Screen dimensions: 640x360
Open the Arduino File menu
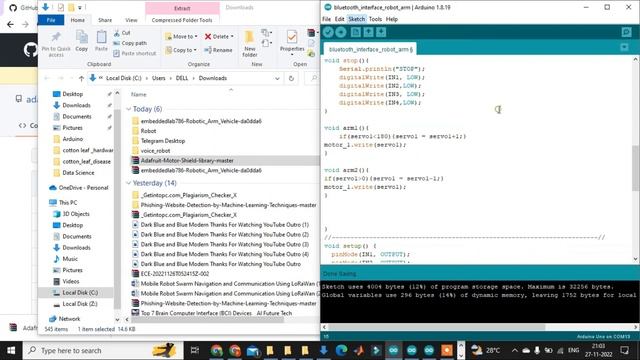(327, 19)
